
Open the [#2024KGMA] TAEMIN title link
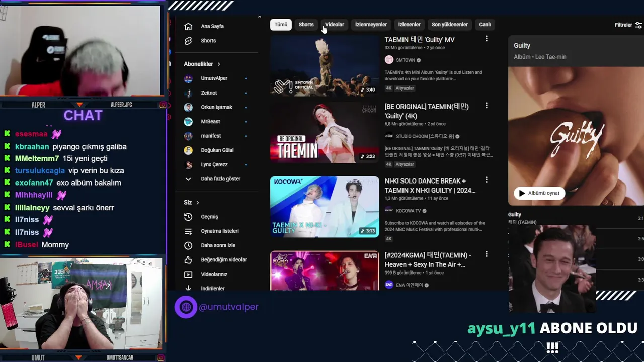[x=428, y=260]
